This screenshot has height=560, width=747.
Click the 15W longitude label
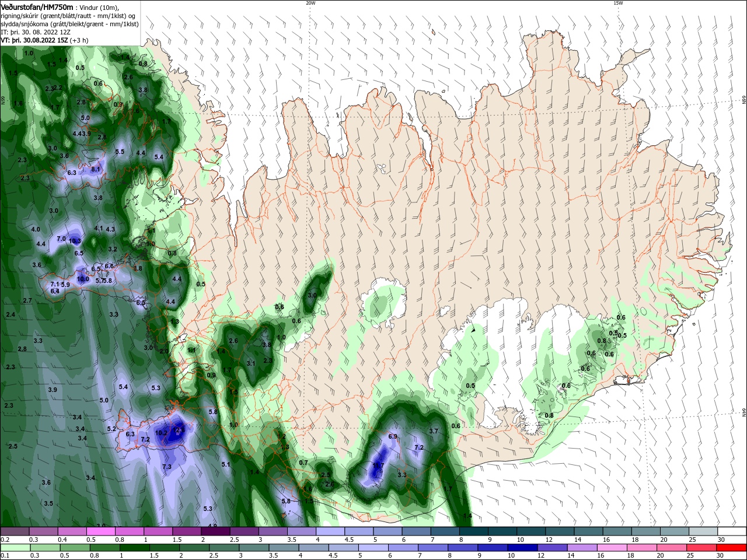pyautogui.click(x=617, y=3)
